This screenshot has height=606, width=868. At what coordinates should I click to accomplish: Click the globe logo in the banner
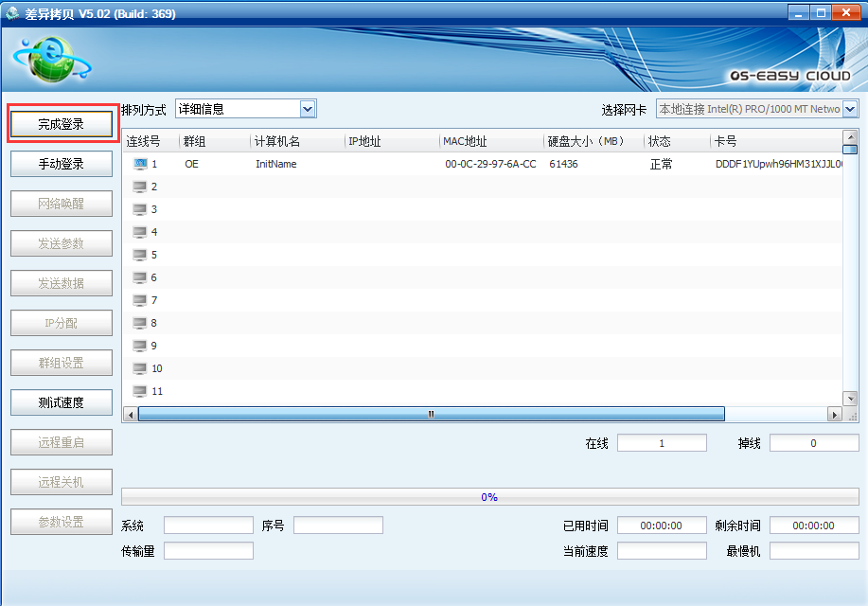(x=49, y=60)
